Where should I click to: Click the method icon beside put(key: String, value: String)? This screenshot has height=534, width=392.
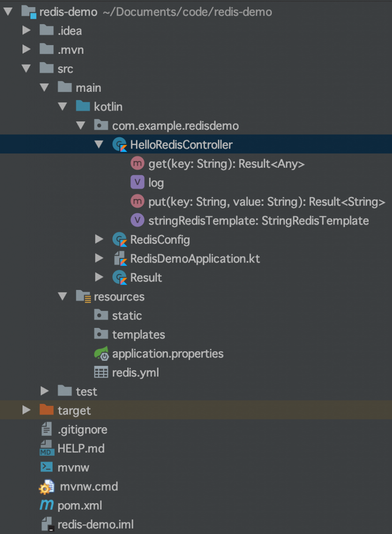[x=138, y=202]
